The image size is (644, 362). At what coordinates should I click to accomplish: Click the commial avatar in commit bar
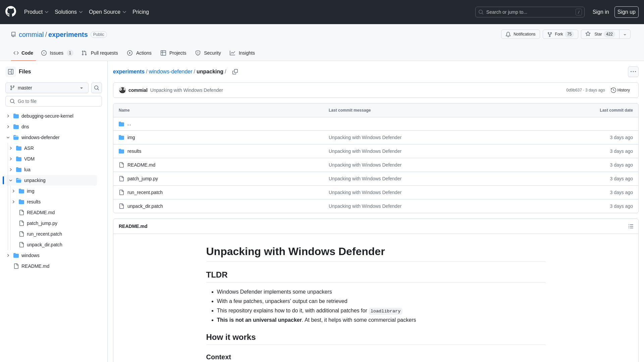tap(122, 90)
